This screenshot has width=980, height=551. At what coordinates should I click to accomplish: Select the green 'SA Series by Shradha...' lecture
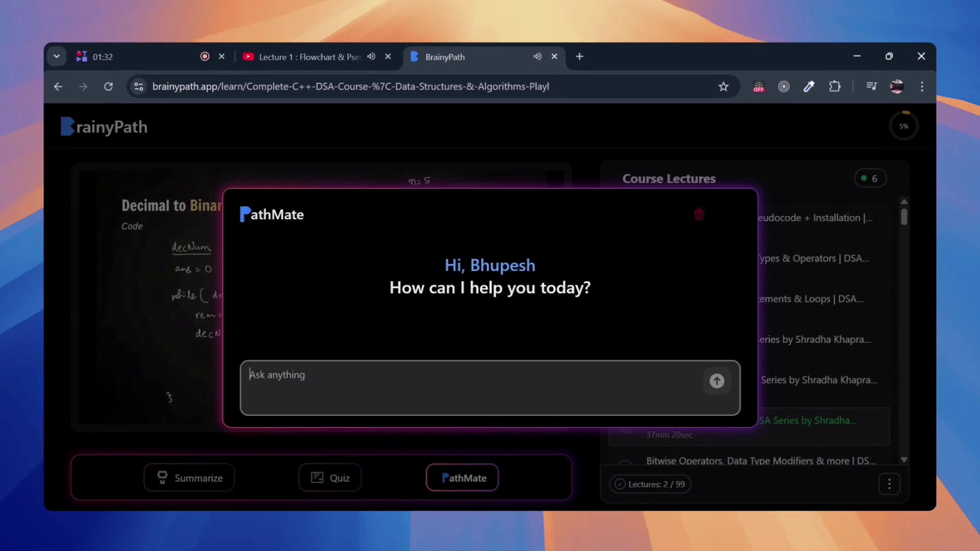pos(807,420)
